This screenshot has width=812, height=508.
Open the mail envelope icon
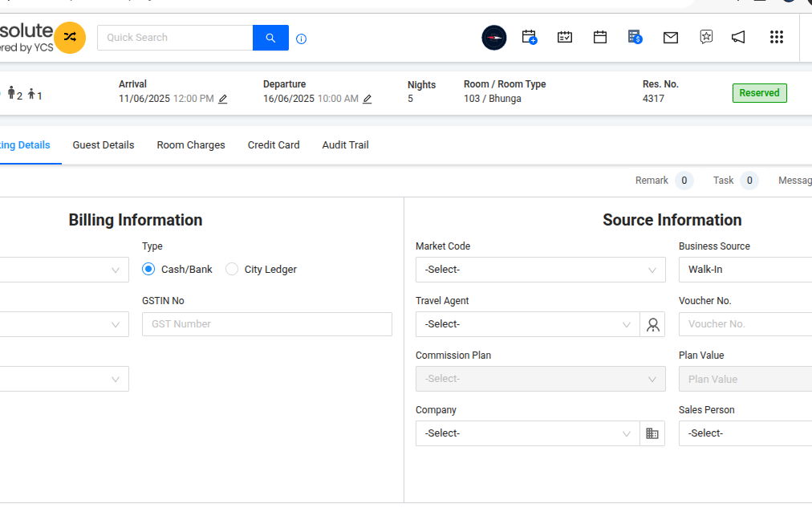670,37
